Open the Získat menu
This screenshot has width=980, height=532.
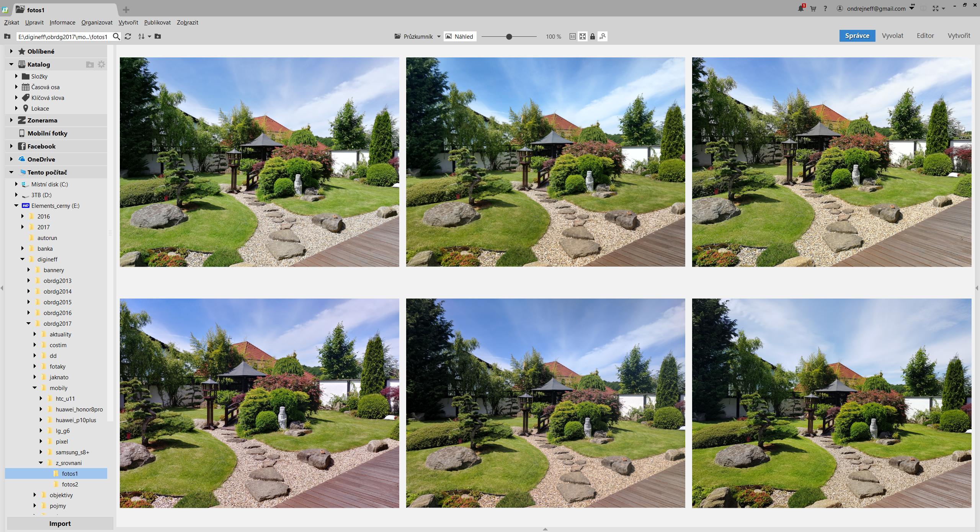[x=11, y=22]
